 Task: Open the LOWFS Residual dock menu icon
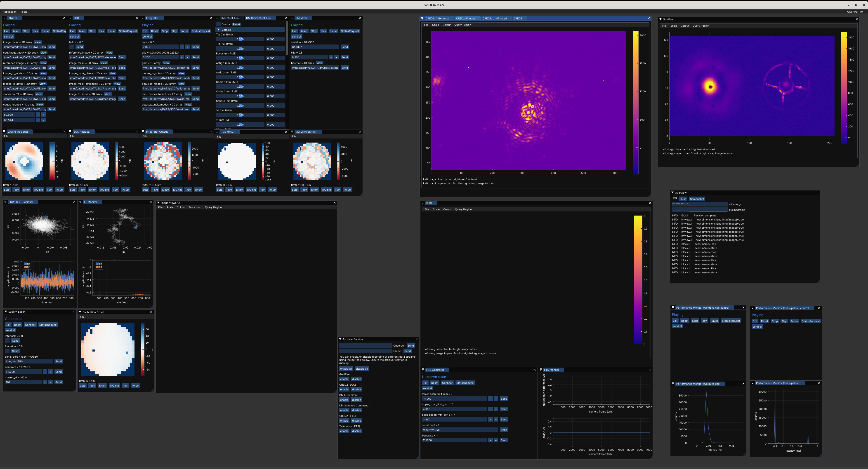(x=4, y=132)
